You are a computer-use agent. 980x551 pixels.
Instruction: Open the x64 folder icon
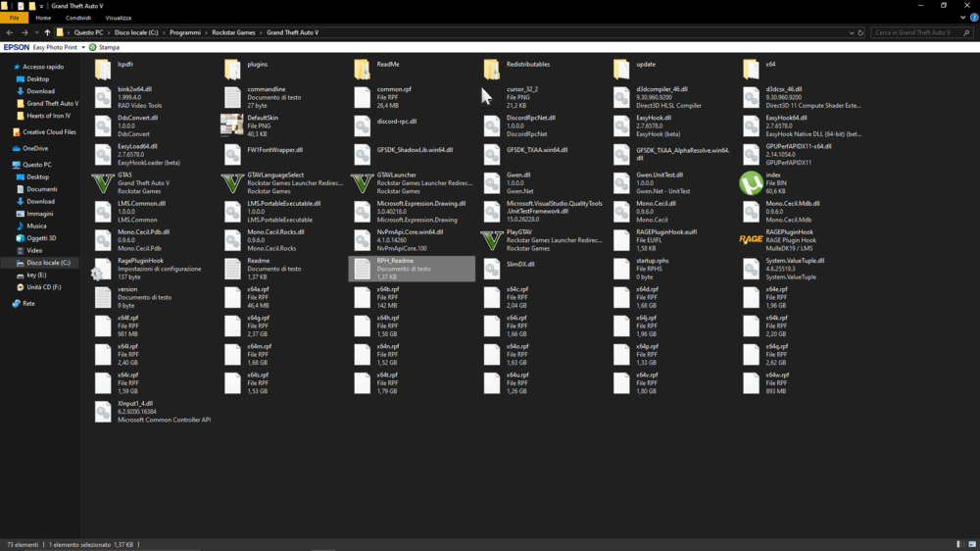click(751, 69)
